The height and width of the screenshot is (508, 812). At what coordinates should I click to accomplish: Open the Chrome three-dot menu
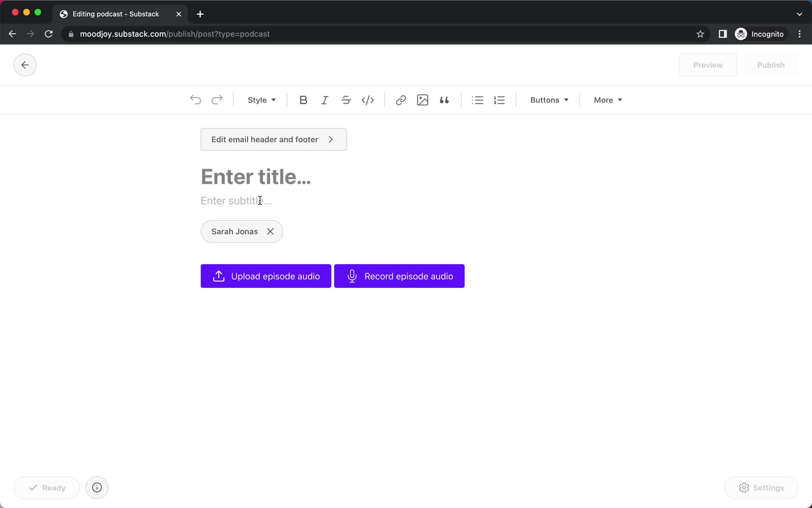pos(799,34)
